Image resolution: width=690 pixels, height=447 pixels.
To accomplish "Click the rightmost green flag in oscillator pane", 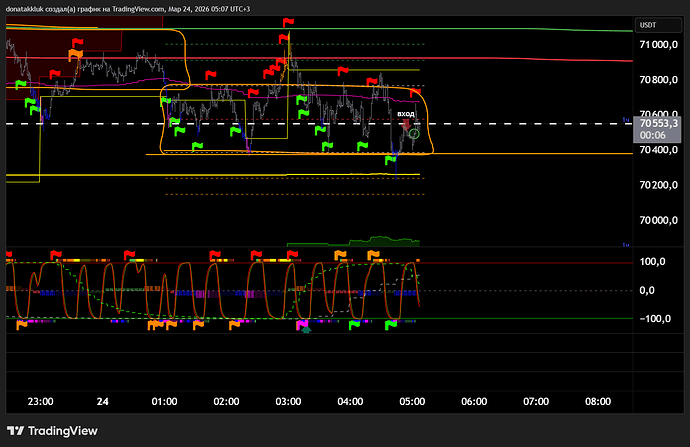I will 391,324.
